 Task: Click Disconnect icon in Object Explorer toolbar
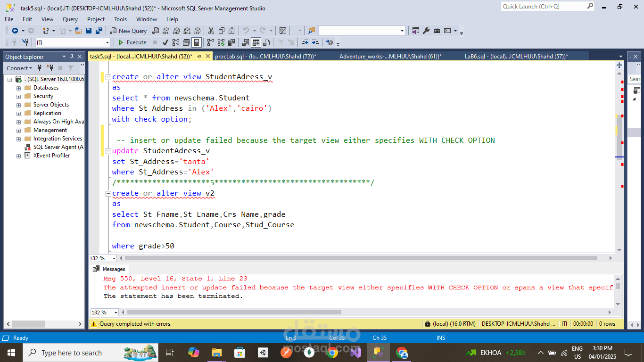click(50, 68)
